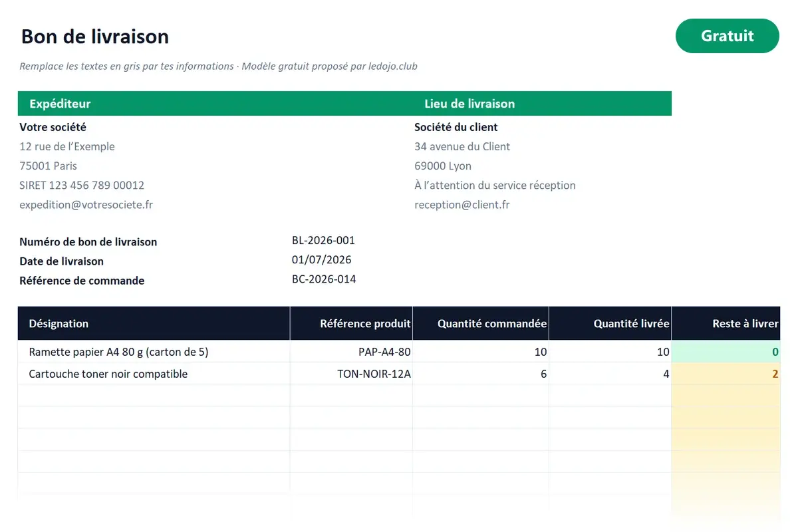Image resolution: width=798 pixels, height=532 pixels.
Task: Select the Date de livraison label
Action: click(61, 261)
